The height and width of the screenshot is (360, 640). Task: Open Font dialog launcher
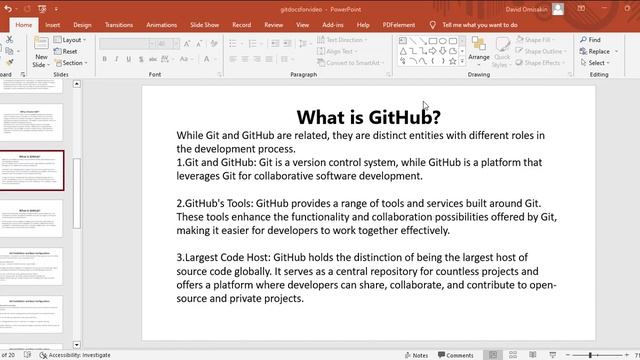[219, 75]
